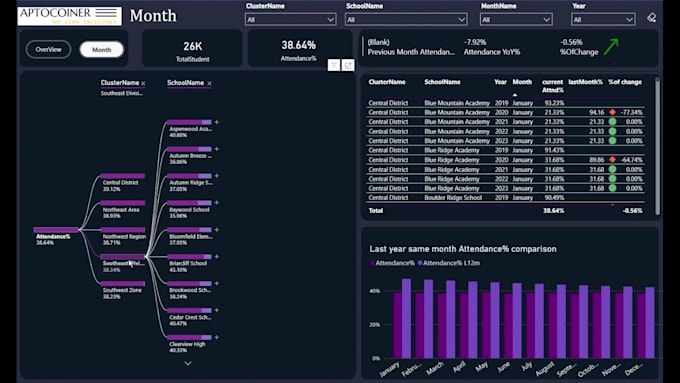This screenshot has width=680, height=383.
Task: Click red diamond icon in Blue Ridge 2020 row
Action: 612,160
